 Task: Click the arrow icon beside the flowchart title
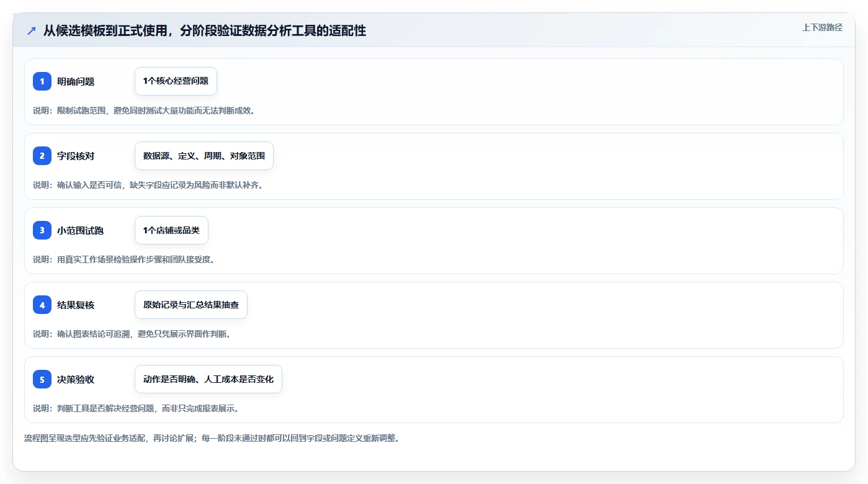[32, 31]
